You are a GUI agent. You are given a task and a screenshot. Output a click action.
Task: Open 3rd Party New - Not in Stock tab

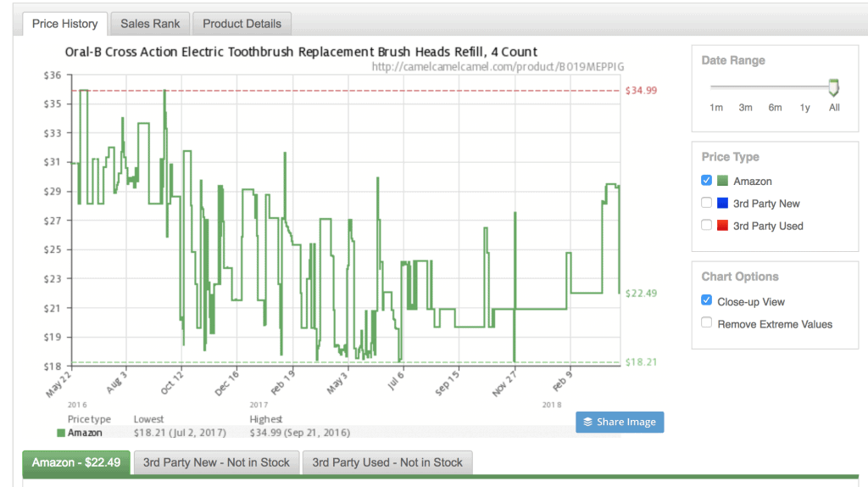(x=216, y=462)
